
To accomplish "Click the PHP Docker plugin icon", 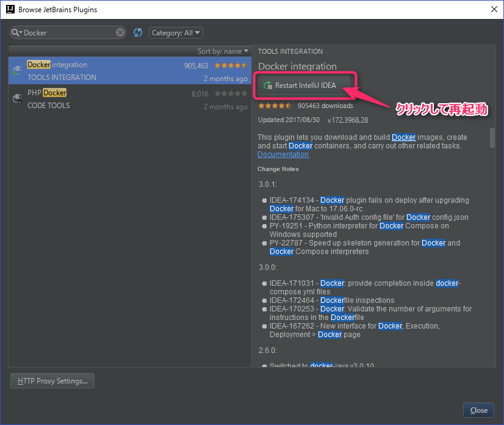I will coord(17,98).
